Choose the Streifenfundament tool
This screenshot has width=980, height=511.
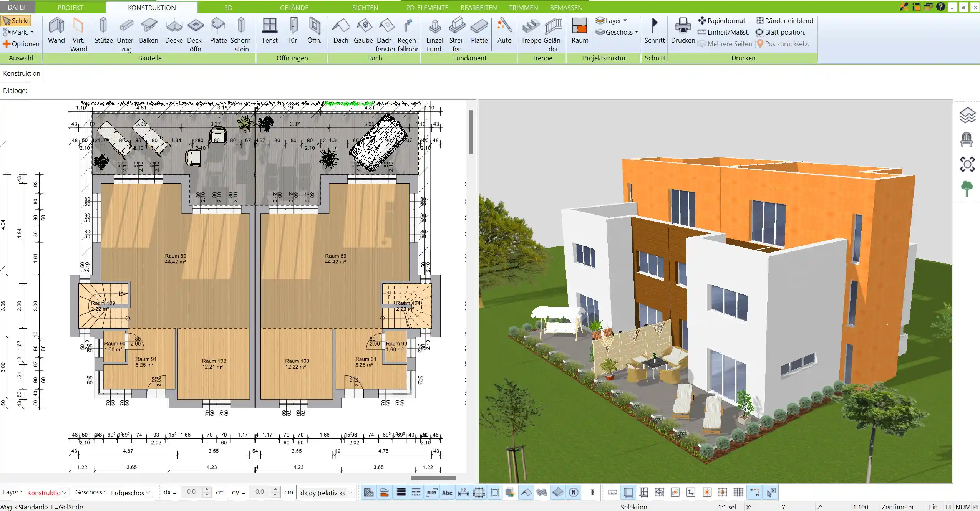coord(457,35)
